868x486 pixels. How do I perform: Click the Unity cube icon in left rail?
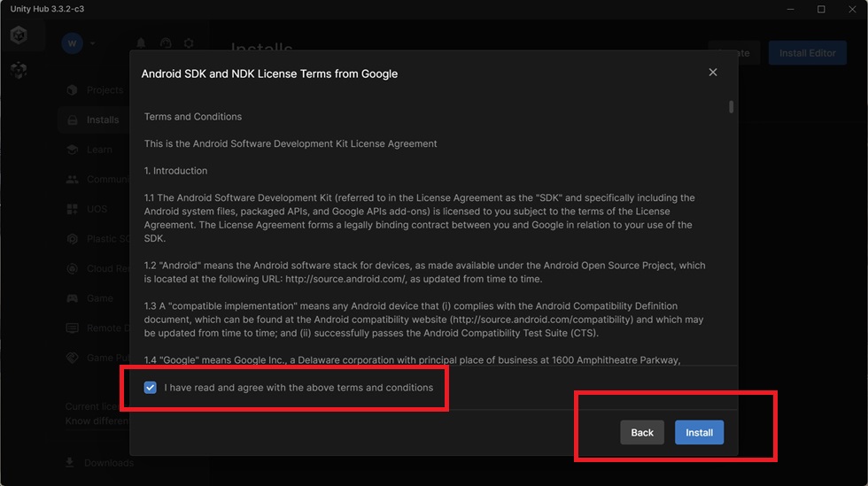(x=19, y=70)
